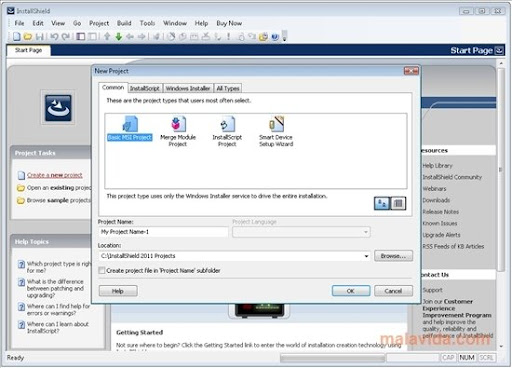This screenshot has height=368, width=512.
Task: Open the Webinars link
Action: click(434, 189)
